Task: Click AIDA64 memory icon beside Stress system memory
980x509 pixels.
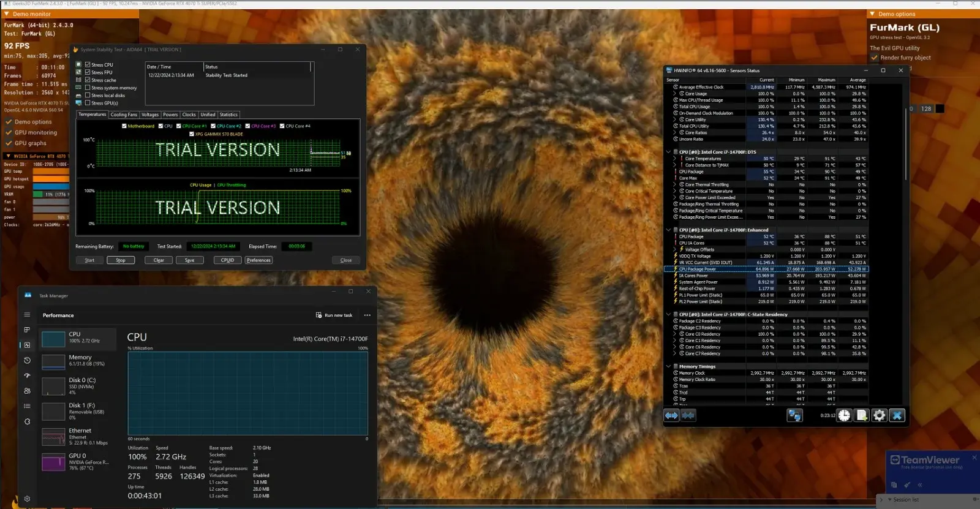Action: [78, 88]
